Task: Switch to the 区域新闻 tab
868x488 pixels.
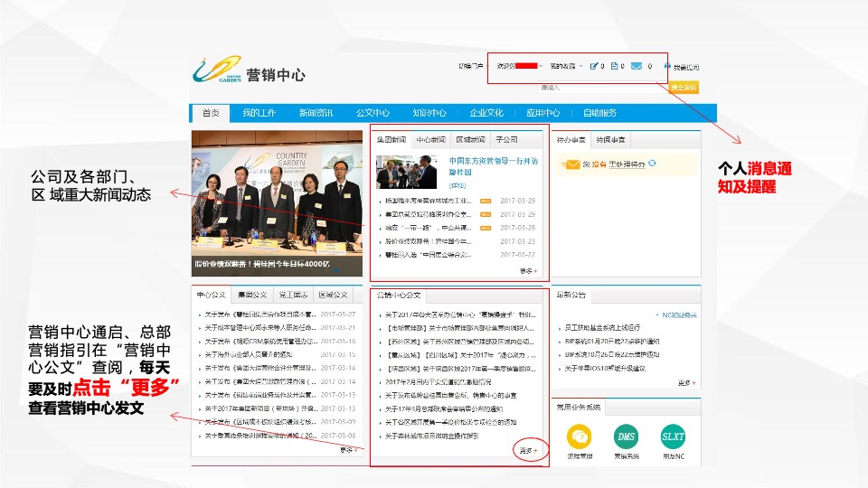Action: click(x=470, y=139)
